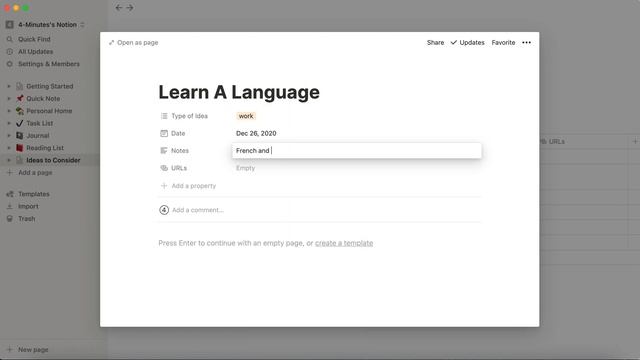The height and width of the screenshot is (360, 640).
Task: Click the URLs column header in background table
Action: click(556, 142)
